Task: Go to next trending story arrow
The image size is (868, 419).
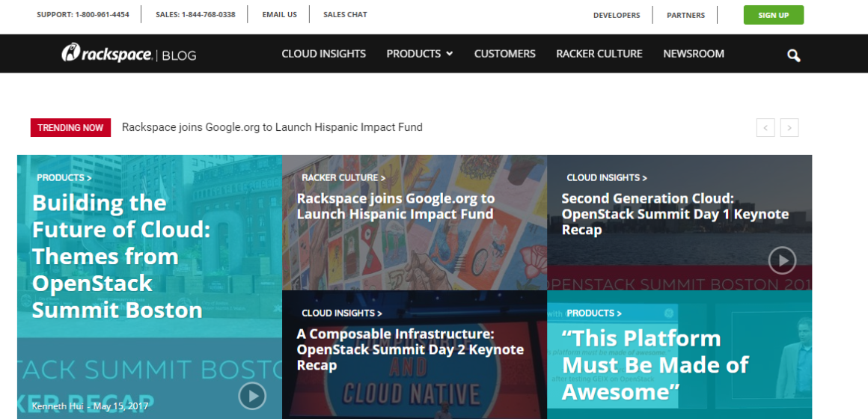Action: click(789, 127)
